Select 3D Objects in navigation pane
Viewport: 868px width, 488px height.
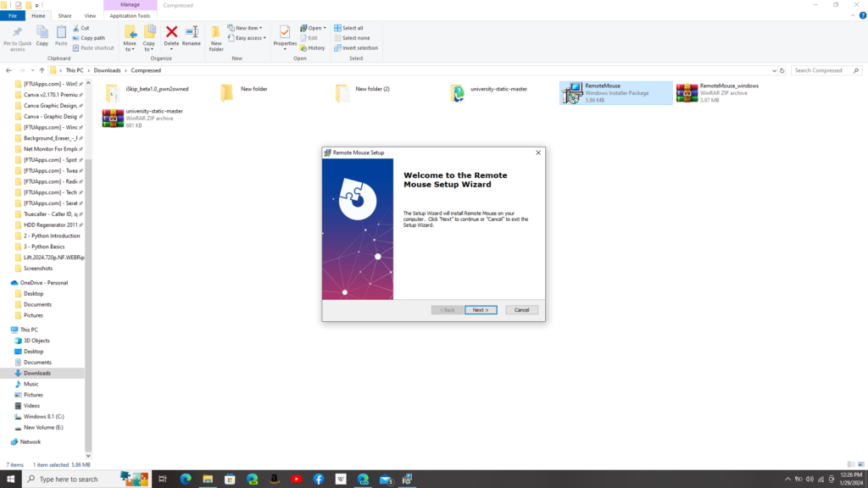(x=36, y=341)
